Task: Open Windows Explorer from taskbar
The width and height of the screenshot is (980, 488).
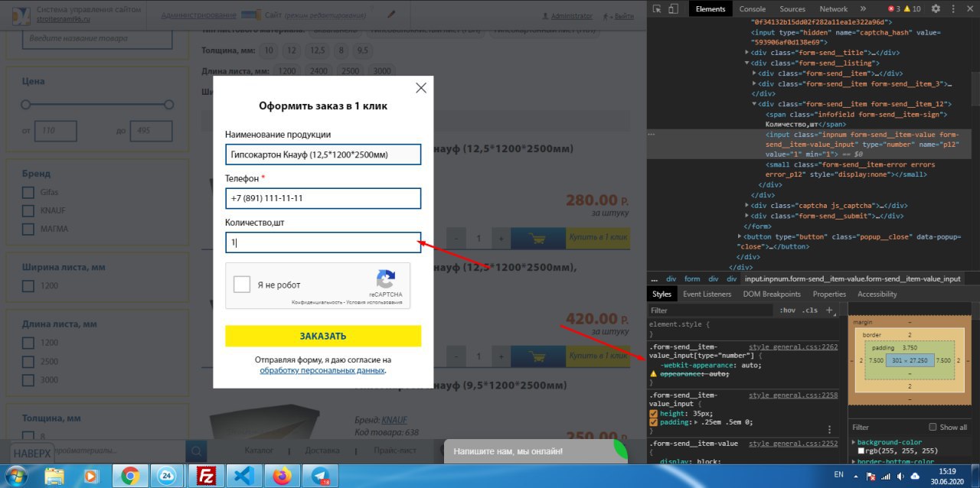Action: 54,476
